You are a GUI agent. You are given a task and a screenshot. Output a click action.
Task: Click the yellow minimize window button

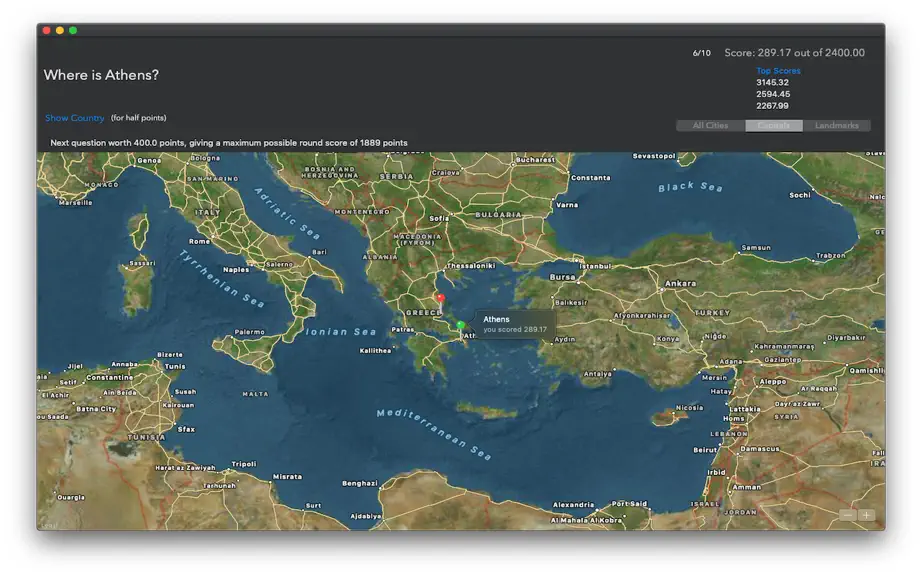60,30
